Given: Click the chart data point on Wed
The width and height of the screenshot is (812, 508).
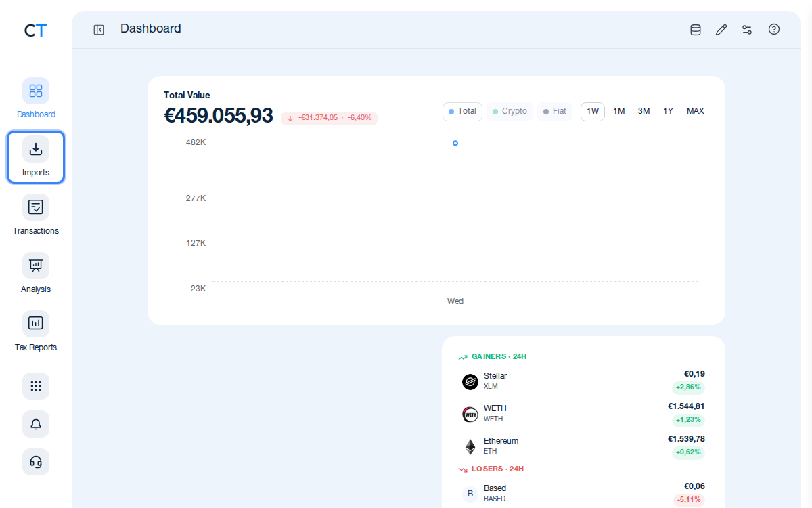Looking at the screenshot, I should pyautogui.click(x=455, y=143).
